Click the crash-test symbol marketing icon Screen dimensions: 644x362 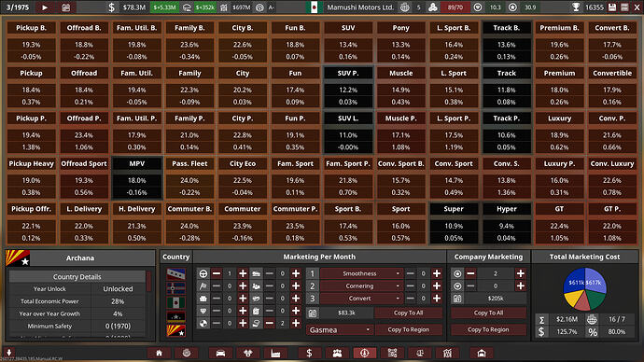(203, 324)
